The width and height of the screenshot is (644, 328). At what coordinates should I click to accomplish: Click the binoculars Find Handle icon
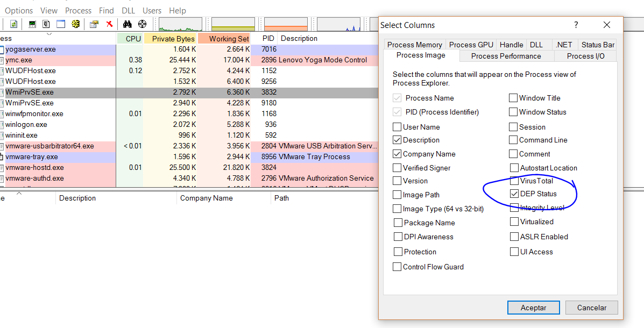[x=128, y=24]
